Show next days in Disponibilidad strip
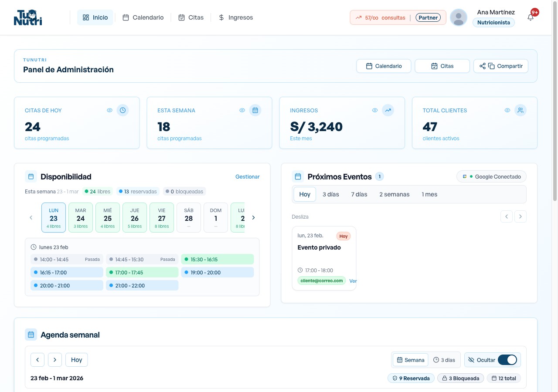Image resolution: width=558 pixels, height=392 pixels. point(253,217)
